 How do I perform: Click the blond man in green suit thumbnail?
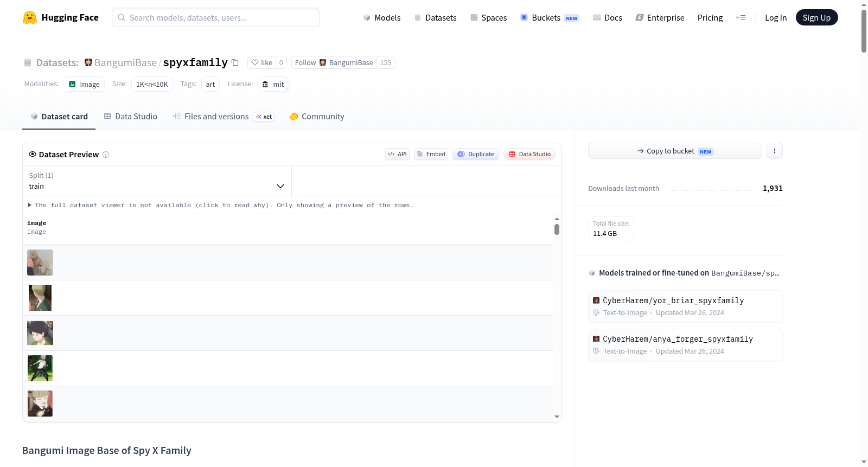pos(40,298)
